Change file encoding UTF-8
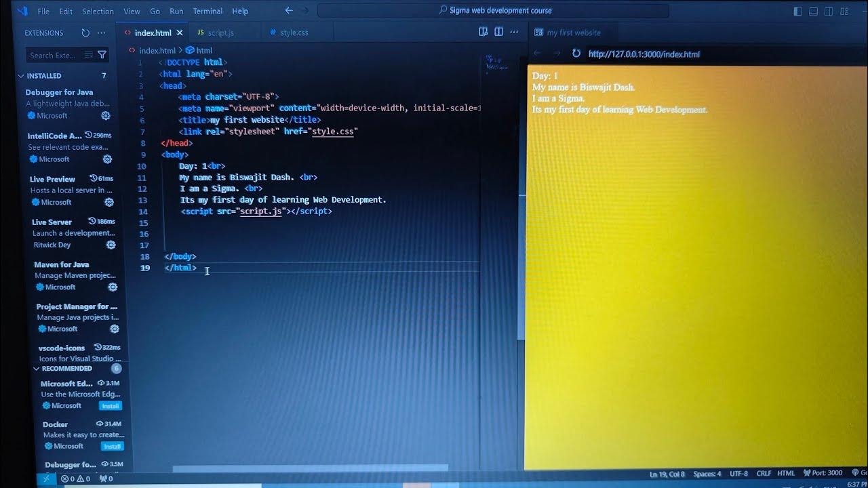Screen dimensions: 868x488 coord(739,474)
